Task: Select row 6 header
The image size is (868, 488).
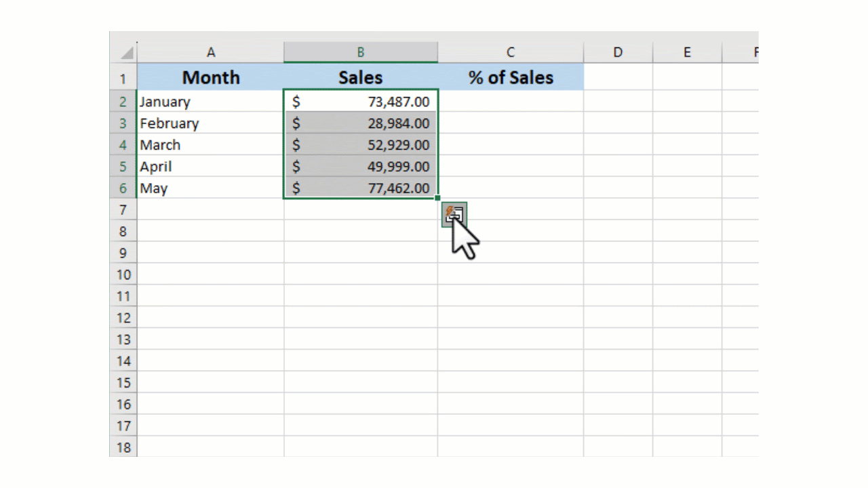Action: (x=123, y=188)
